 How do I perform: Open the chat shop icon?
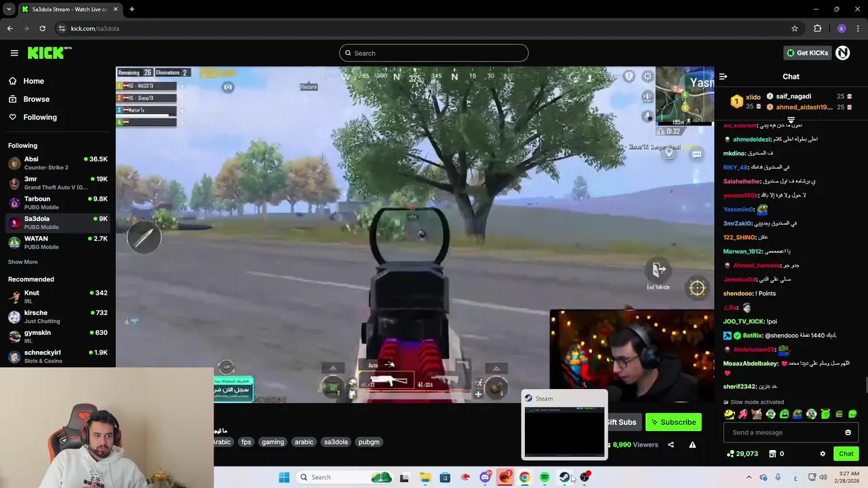click(772, 453)
